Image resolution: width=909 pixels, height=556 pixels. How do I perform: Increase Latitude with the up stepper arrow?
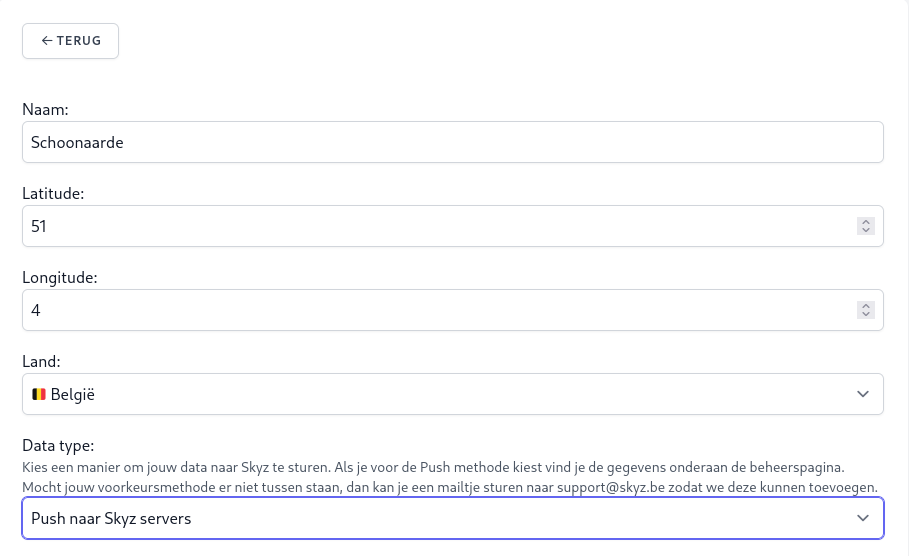click(866, 222)
